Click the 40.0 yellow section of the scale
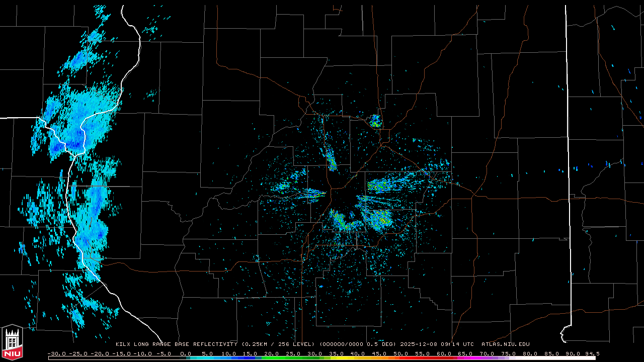The height and width of the screenshot is (362, 644). pyautogui.click(x=358, y=354)
